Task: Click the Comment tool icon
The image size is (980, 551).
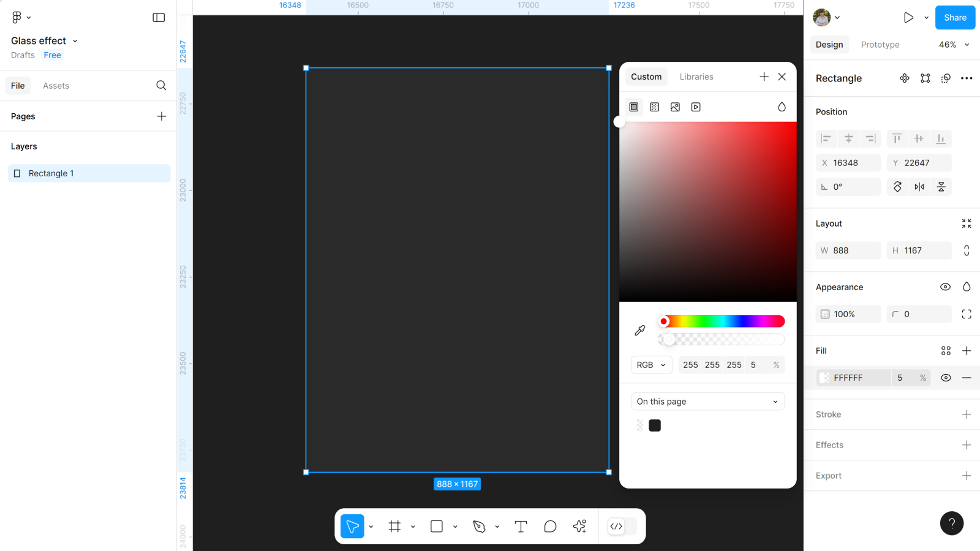Action: point(550,527)
